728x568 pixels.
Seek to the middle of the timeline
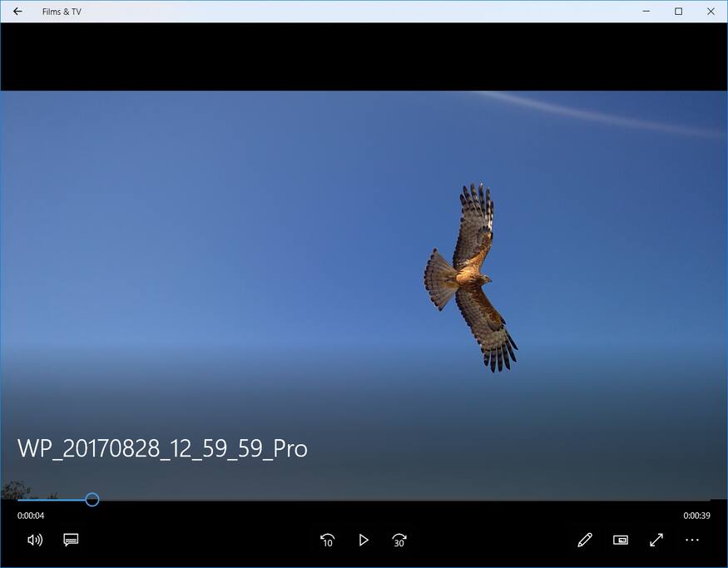[x=364, y=500]
